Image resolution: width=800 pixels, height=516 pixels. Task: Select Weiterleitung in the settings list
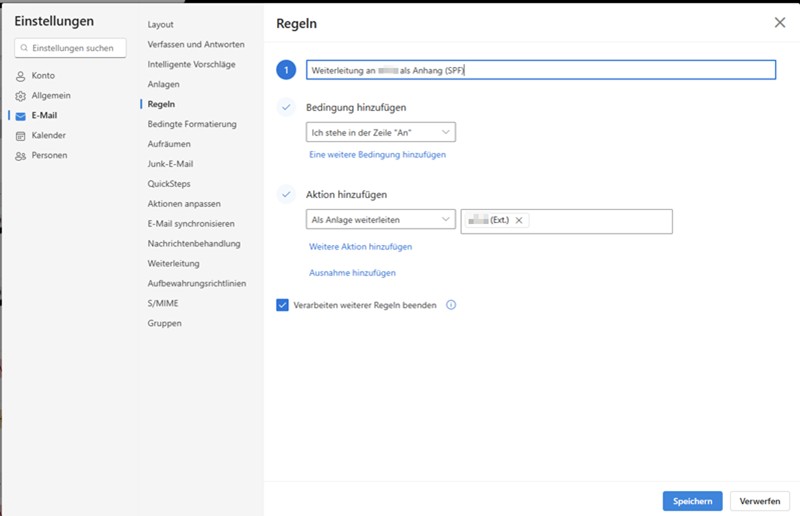(173, 264)
